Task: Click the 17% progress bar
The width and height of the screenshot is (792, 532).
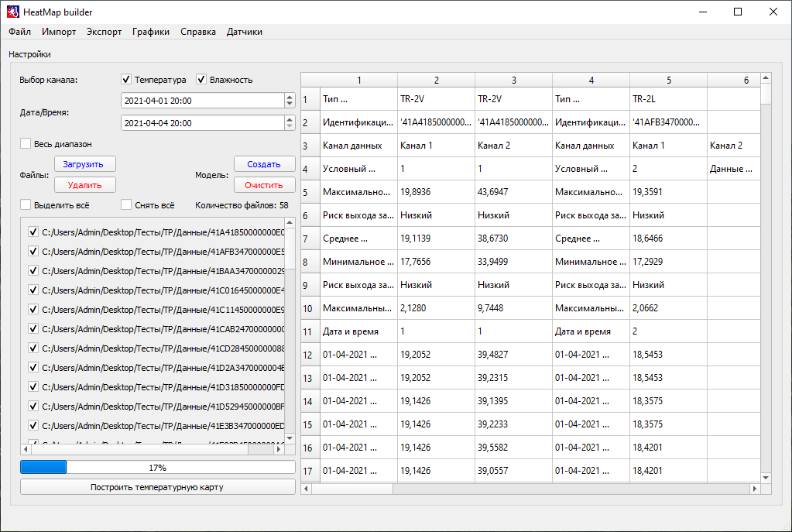Action: [x=158, y=467]
